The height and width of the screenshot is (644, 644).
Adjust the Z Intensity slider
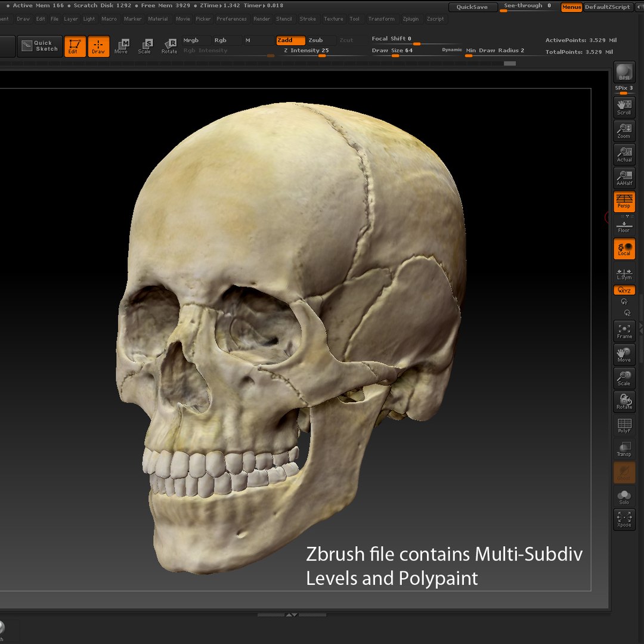321,52
